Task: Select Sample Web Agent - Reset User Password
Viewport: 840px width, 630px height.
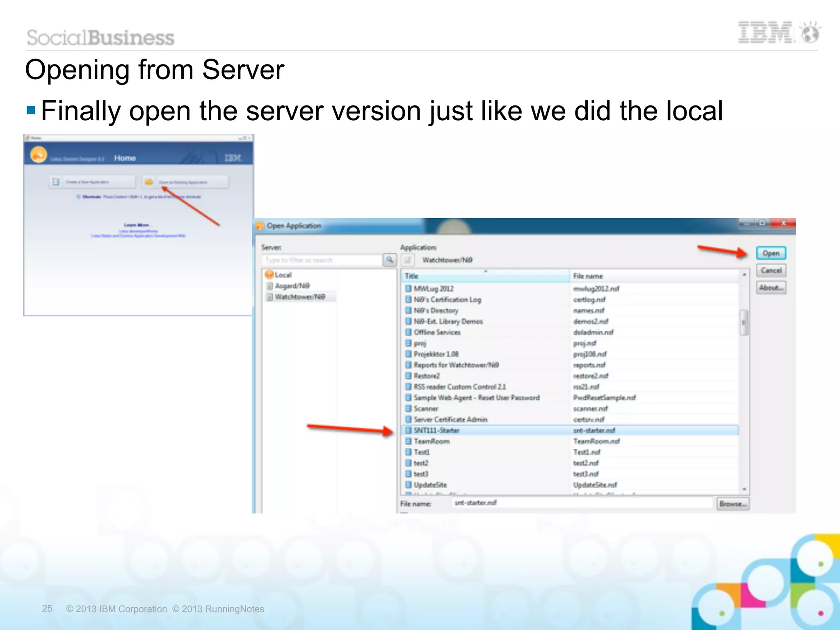Action: click(x=570, y=398)
